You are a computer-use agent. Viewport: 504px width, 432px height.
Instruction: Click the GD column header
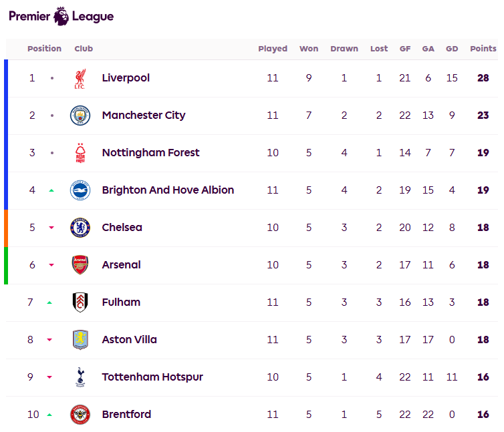[452, 49]
